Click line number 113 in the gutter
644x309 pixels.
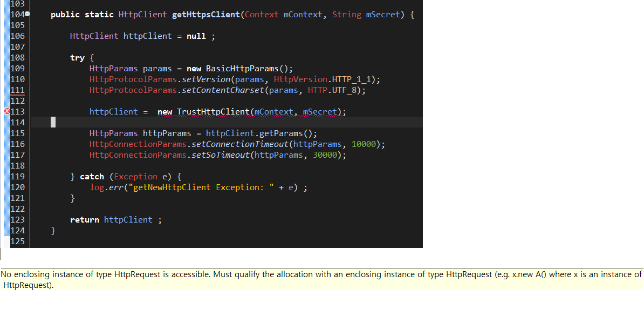click(17, 111)
